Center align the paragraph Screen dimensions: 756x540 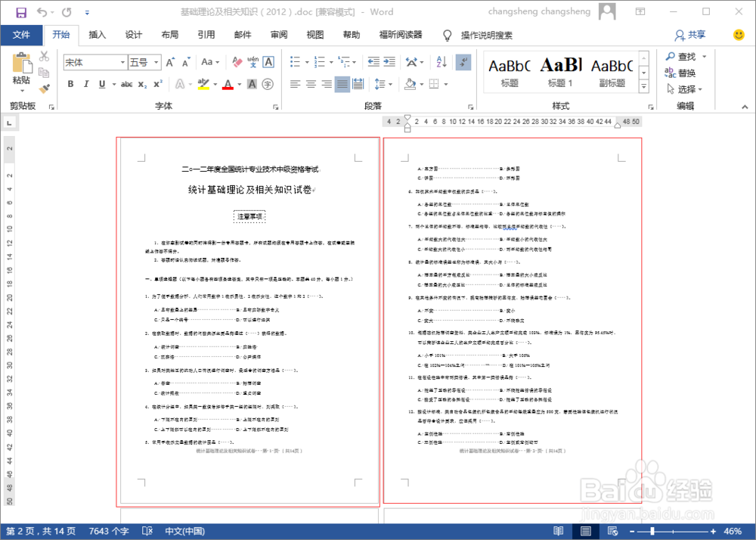311,85
